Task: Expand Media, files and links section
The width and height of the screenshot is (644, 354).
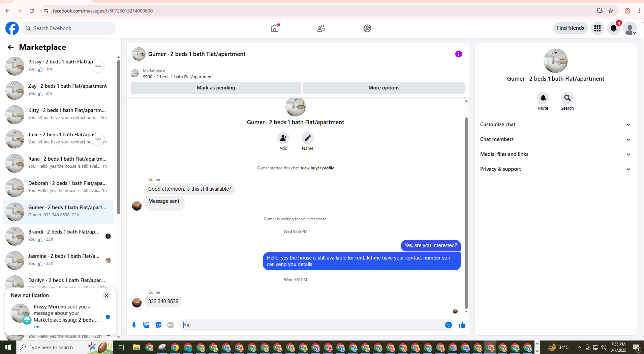Action: pyautogui.click(x=556, y=154)
